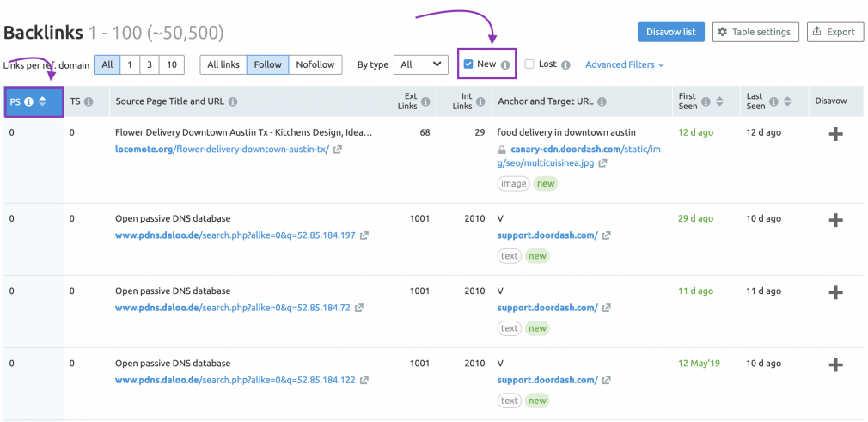The width and height of the screenshot is (868, 422).
Task: Click the text tag in the 52.85.184.197 row
Action: point(510,256)
